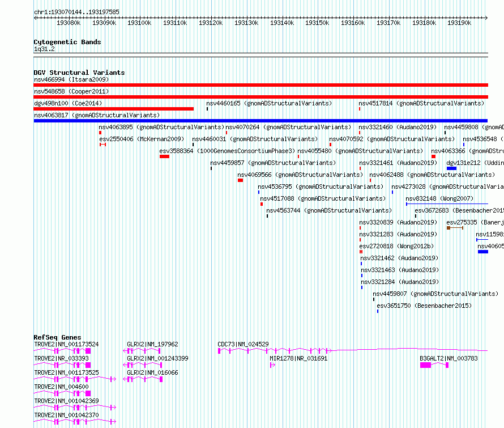Image resolution: width=504 pixels, height=428 pixels.
Task: Open TROVE2|NM_001173525 gene label
Action: click(66, 372)
